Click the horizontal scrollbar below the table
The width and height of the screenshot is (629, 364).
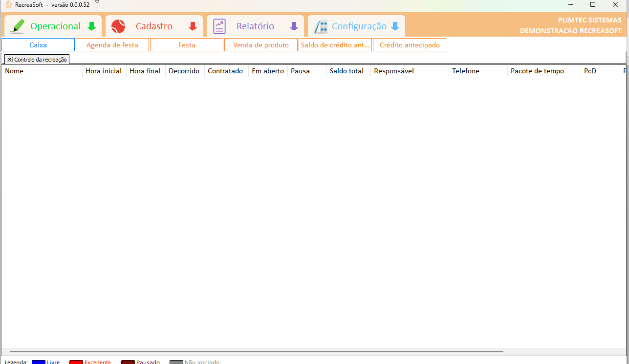[256, 351]
